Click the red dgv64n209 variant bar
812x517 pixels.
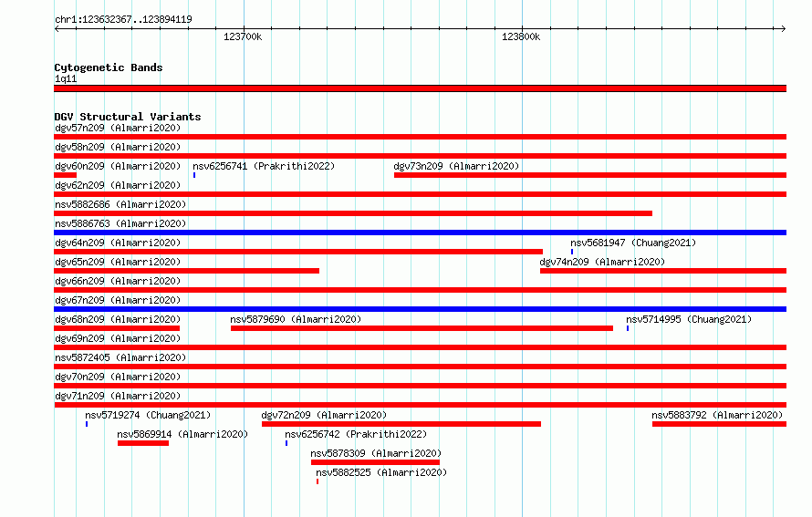tap(298, 252)
